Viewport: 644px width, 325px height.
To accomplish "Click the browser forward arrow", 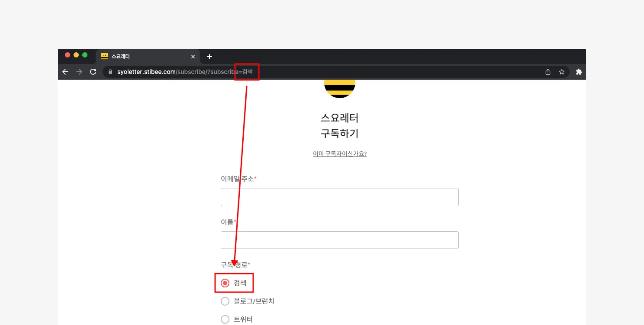I will [79, 72].
